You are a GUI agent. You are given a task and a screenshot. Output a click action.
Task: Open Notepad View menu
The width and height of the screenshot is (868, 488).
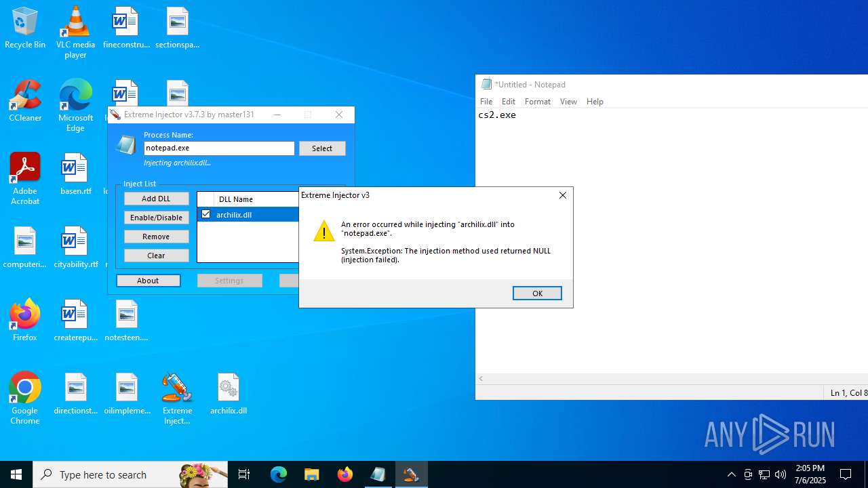click(x=568, y=101)
